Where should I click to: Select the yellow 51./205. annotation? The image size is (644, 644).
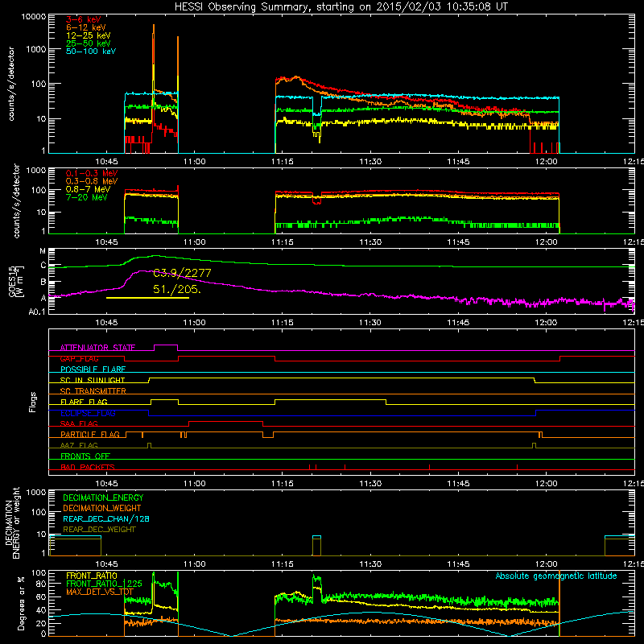[x=177, y=290]
